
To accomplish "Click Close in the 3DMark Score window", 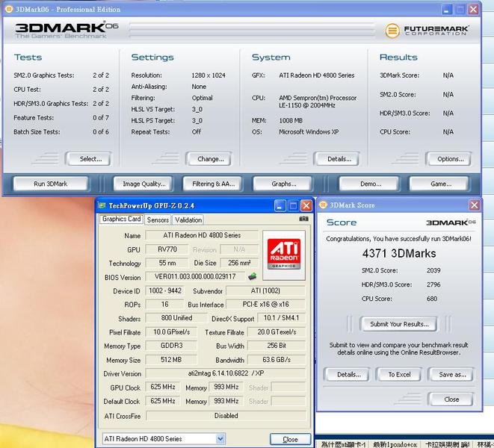I will [x=451, y=399].
